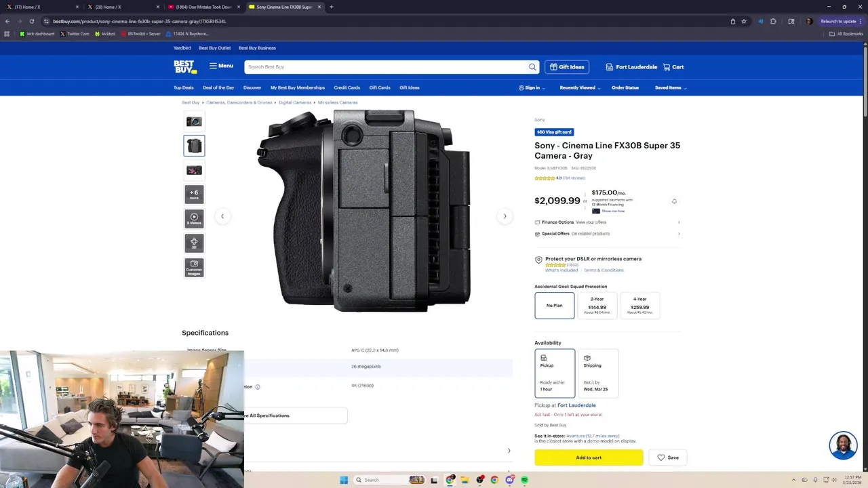
Task: Change the Fort Lauderdale pickup store link
Action: click(576, 405)
